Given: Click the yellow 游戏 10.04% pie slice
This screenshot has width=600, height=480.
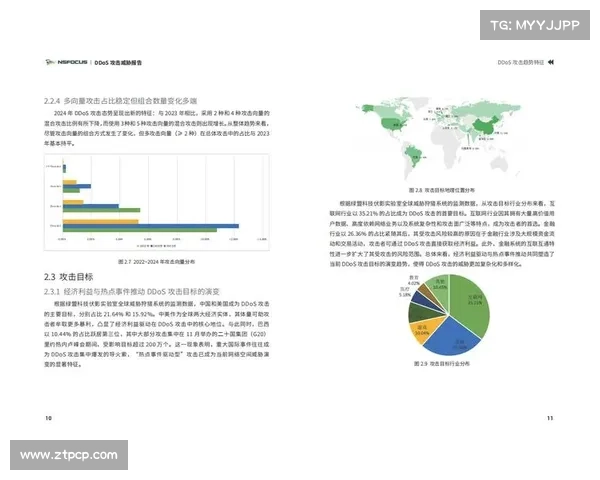Looking at the screenshot, I should coord(424,330).
